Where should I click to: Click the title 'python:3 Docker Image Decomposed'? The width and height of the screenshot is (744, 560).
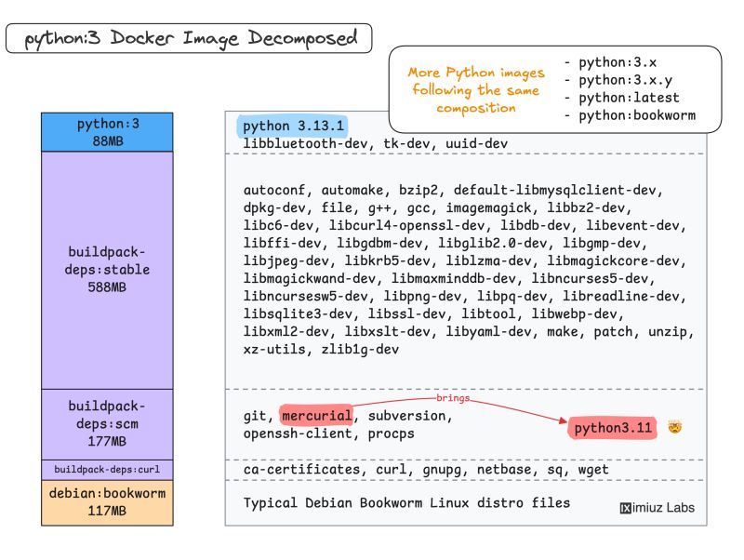[189, 38]
